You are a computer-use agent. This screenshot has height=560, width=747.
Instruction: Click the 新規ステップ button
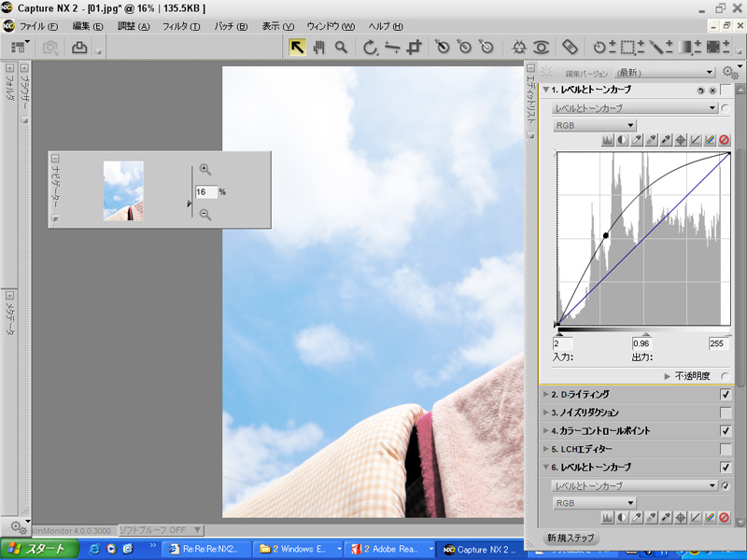coord(571,539)
